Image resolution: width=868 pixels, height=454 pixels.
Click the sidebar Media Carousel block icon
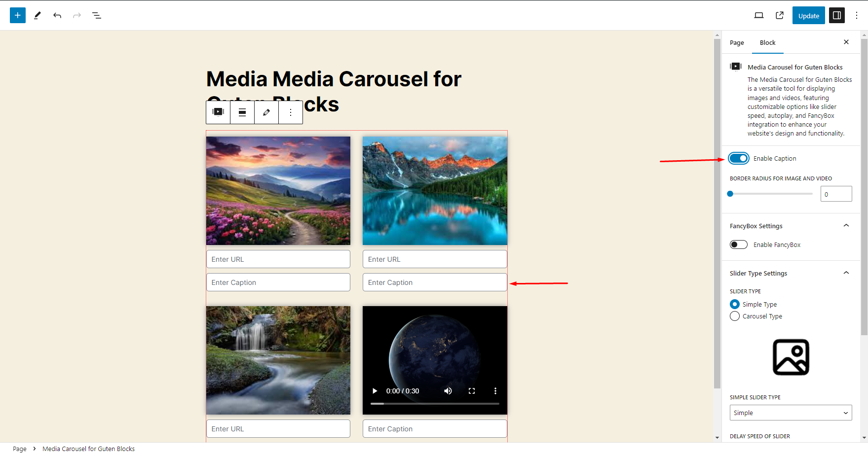click(x=736, y=67)
